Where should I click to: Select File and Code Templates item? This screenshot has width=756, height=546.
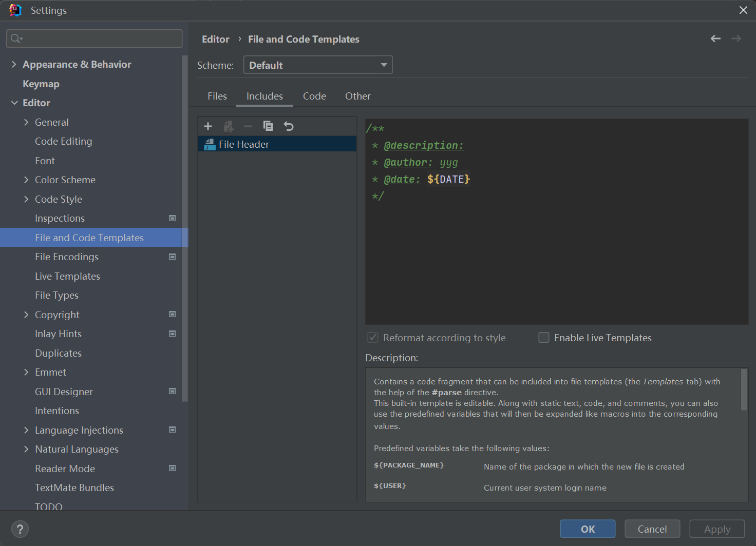(x=94, y=238)
